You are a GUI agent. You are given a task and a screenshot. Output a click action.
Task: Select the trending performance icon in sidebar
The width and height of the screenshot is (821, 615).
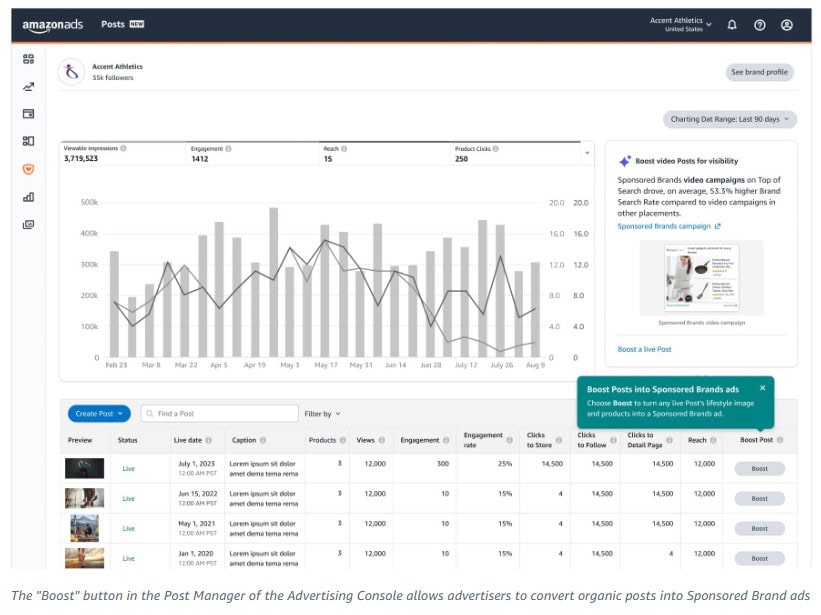(x=28, y=88)
